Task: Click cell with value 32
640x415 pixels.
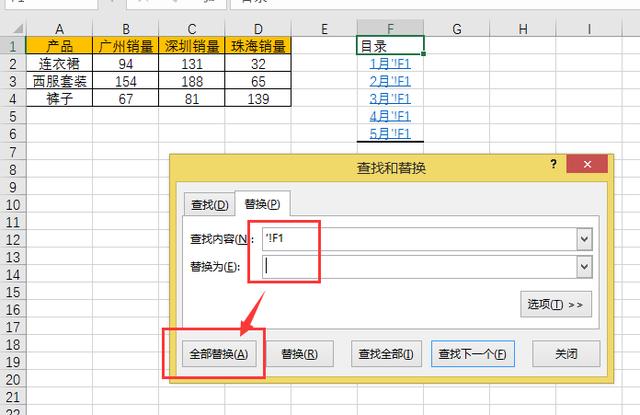Action: pos(258,64)
